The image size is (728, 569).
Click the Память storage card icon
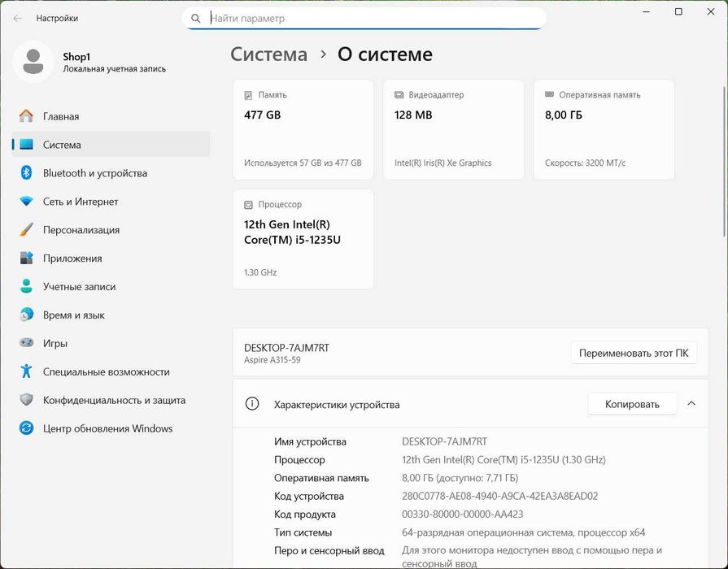coord(248,95)
